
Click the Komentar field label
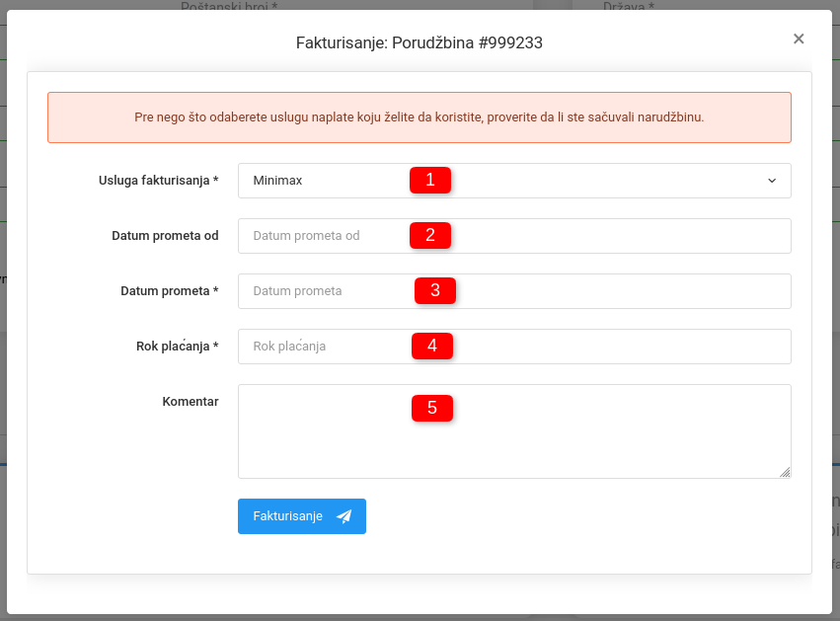(191, 401)
